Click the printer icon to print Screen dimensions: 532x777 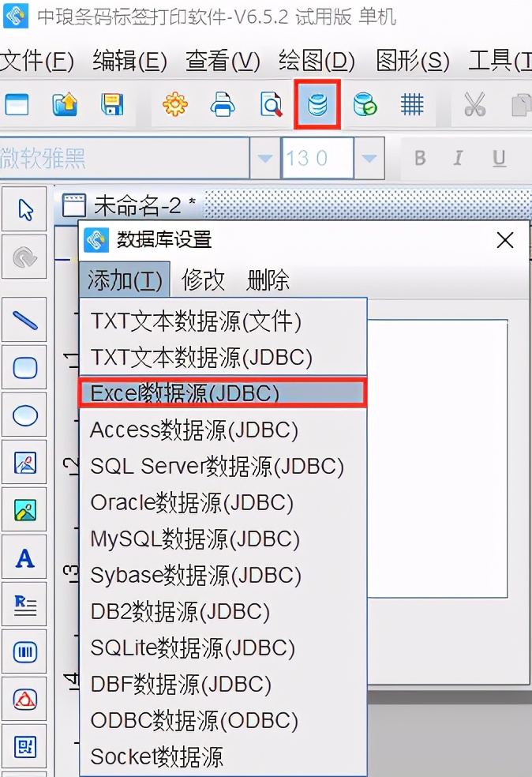223,104
